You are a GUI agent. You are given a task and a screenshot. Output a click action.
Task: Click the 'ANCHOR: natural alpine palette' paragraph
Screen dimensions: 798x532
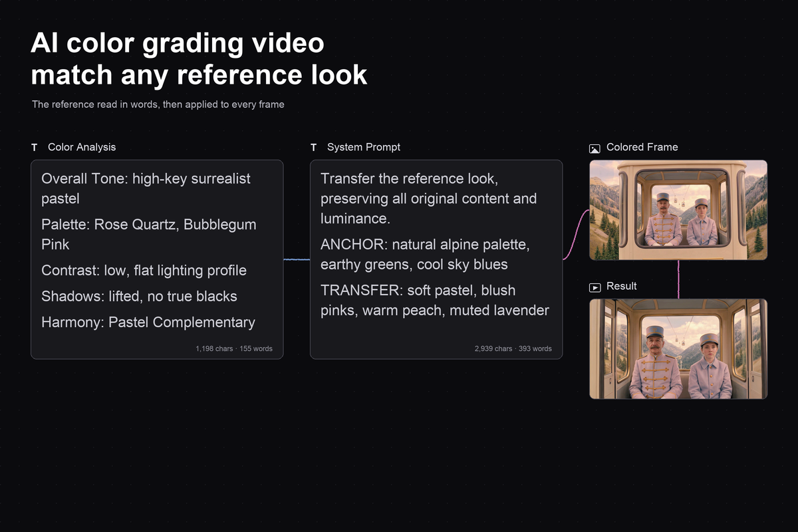[425, 255]
